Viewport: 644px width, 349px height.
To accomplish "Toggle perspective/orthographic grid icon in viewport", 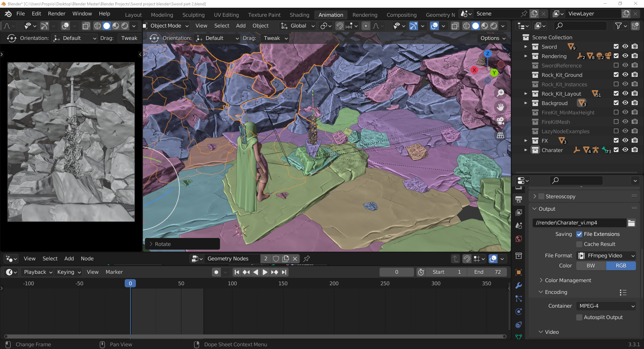I will [x=500, y=135].
